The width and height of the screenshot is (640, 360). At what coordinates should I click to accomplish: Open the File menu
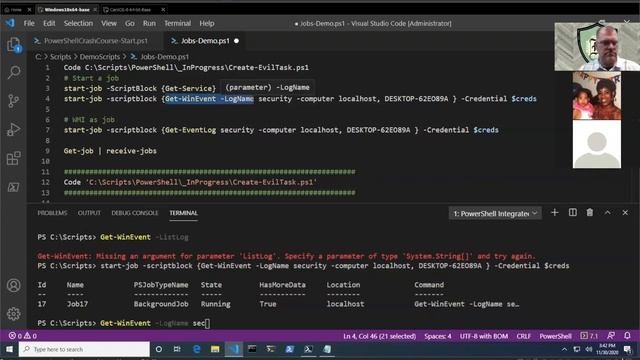(x=29, y=23)
